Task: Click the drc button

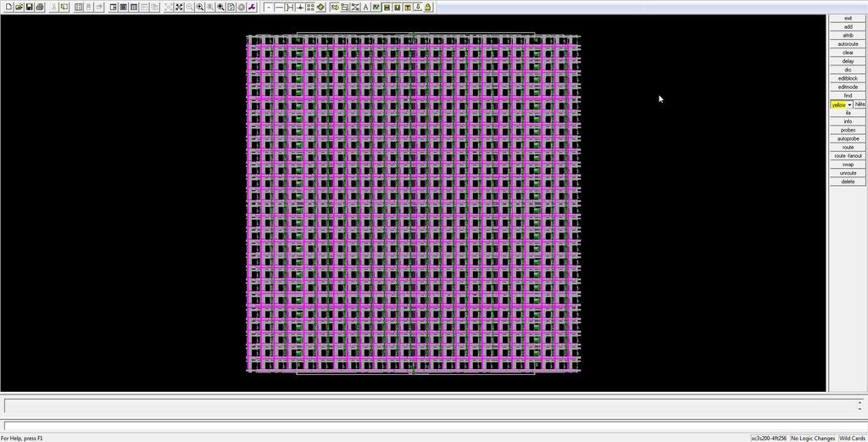Action: click(848, 70)
